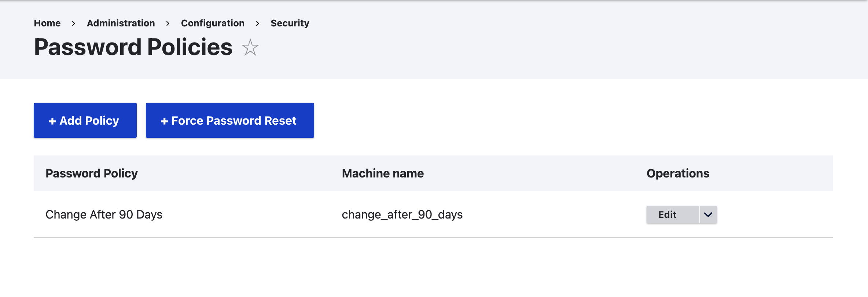Click the Password Policies page title

pos(133,47)
